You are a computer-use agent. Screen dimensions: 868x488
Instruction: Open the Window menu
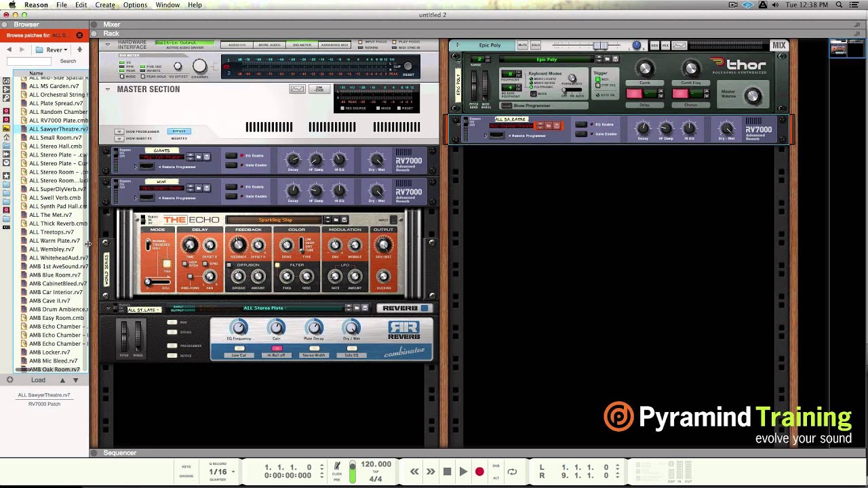point(167,5)
